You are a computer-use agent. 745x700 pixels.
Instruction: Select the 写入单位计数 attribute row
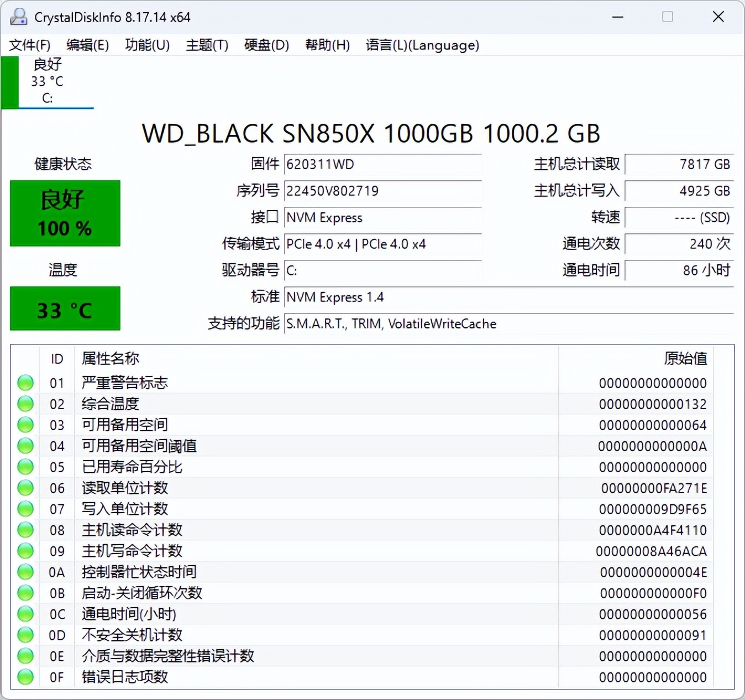coord(363,509)
